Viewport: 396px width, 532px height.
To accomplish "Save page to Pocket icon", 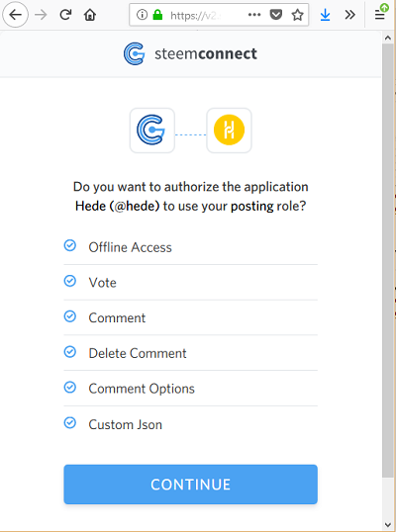I will [x=276, y=15].
